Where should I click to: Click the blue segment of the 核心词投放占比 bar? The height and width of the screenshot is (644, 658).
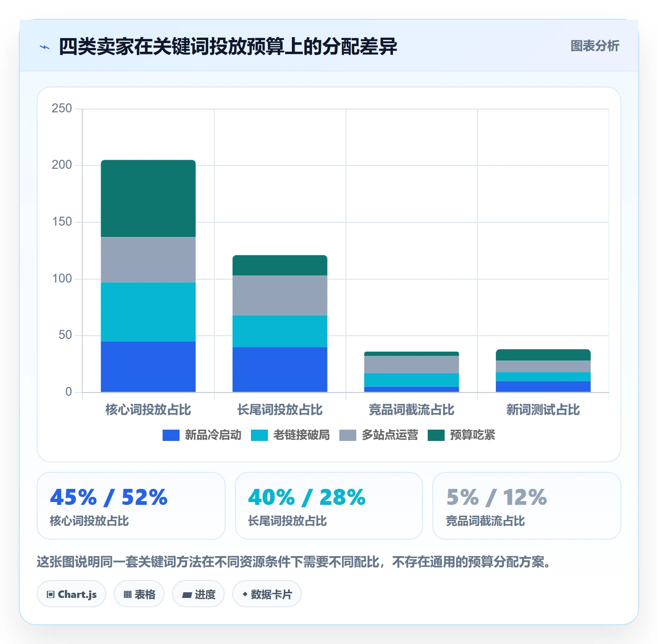[x=149, y=367]
